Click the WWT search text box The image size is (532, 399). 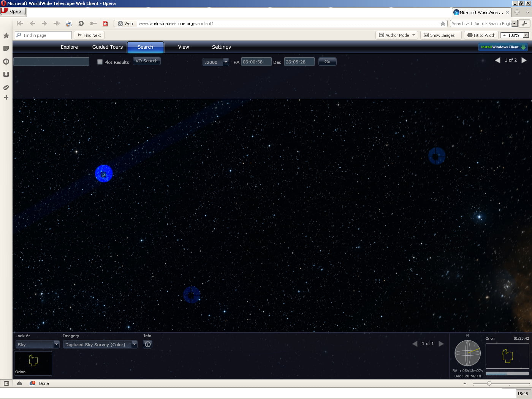tap(51, 62)
